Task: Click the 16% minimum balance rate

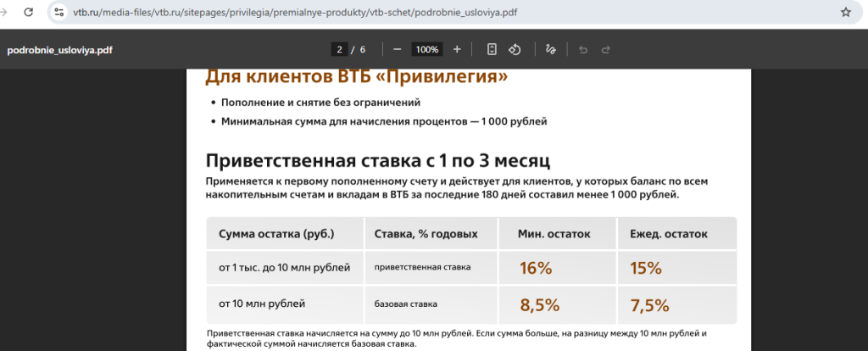Action: coord(536,269)
